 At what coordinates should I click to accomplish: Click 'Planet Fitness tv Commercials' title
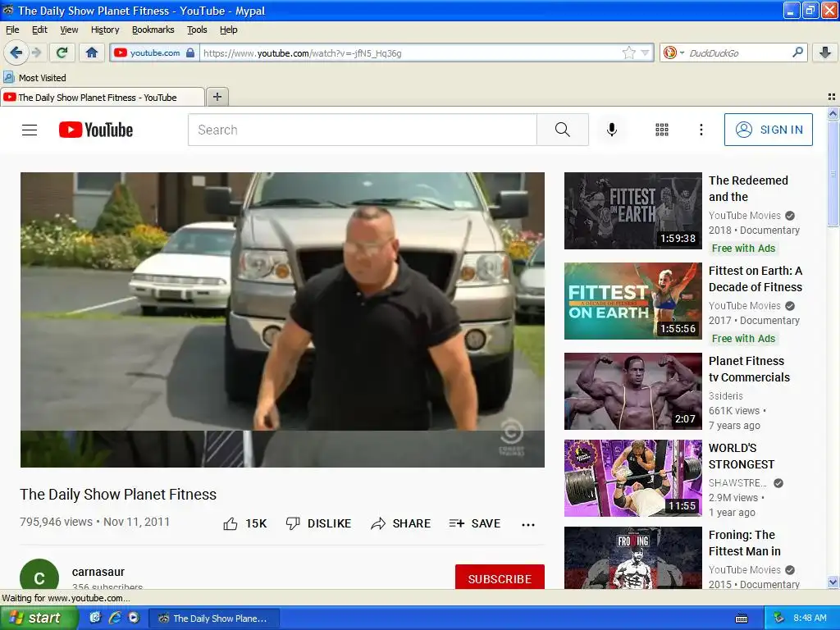tap(749, 369)
